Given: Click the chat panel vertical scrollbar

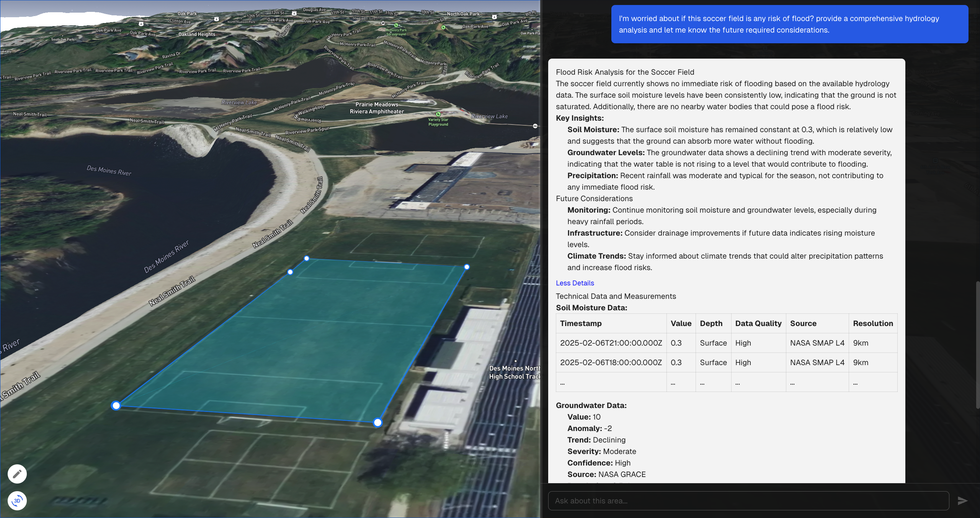Looking at the screenshot, I should coord(977,345).
